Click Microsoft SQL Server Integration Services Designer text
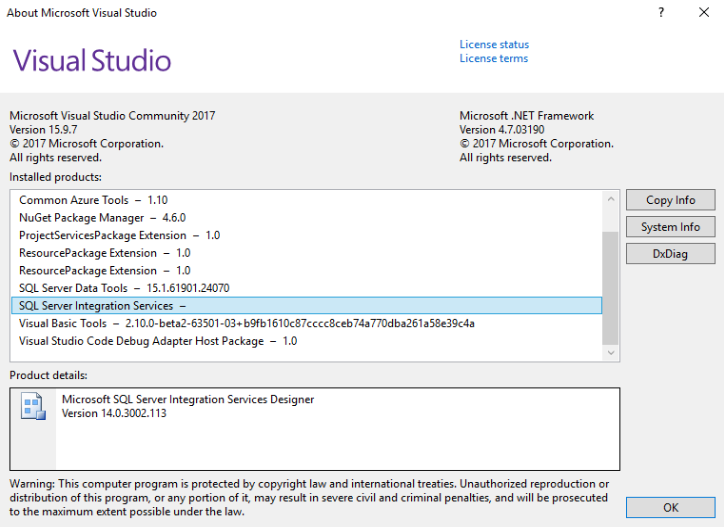The width and height of the screenshot is (724, 527). tap(188, 399)
